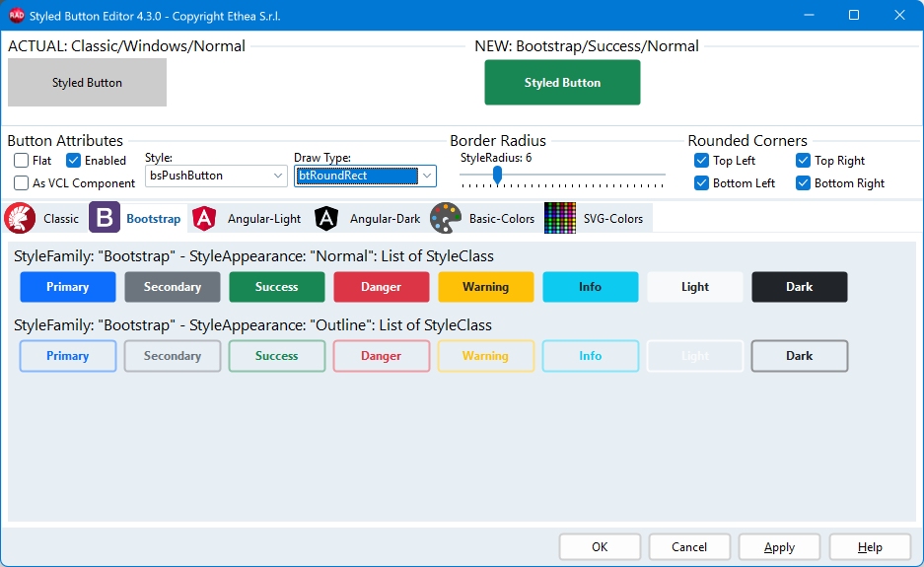Switch to the Classic tab
The width and height of the screenshot is (924, 567).
pyautogui.click(x=44, y=218)
